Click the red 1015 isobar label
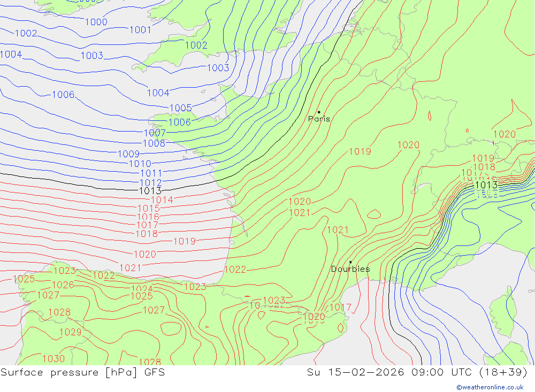 pyautogui.click(x=148, y=209)
